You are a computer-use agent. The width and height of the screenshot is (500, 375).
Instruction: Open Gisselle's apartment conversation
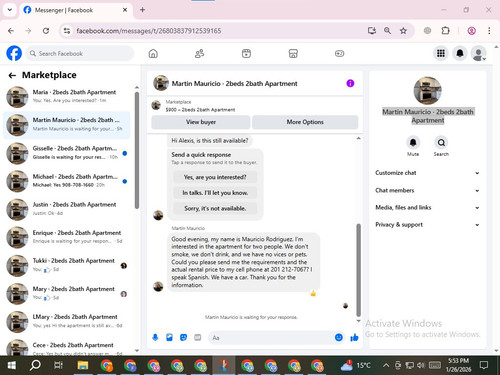pos(67,153)
